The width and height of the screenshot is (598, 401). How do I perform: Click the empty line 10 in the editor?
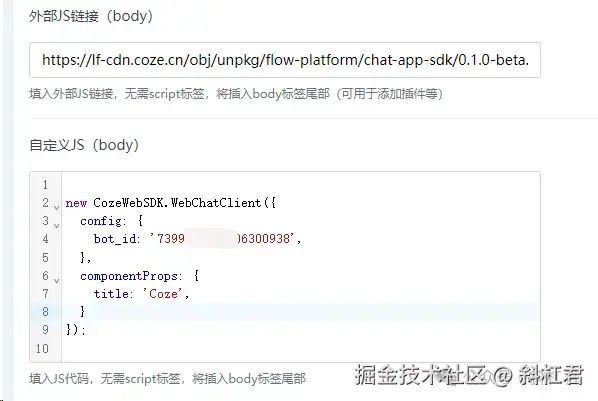301,348
